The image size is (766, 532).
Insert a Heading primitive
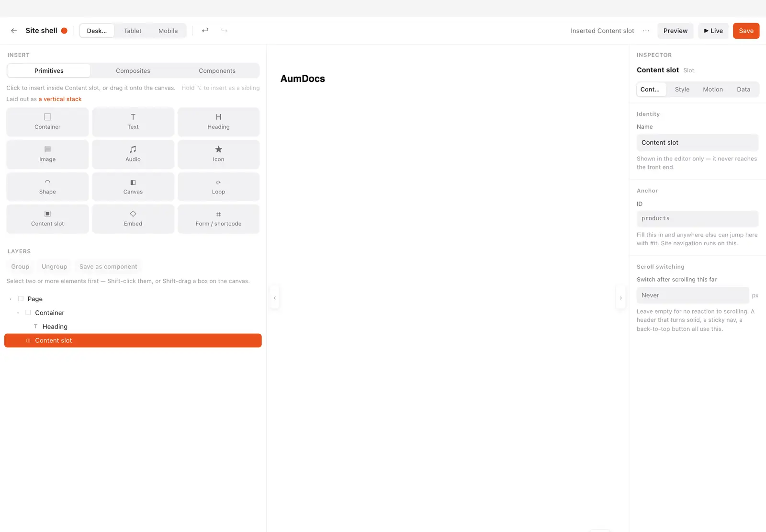pos(218,122)
